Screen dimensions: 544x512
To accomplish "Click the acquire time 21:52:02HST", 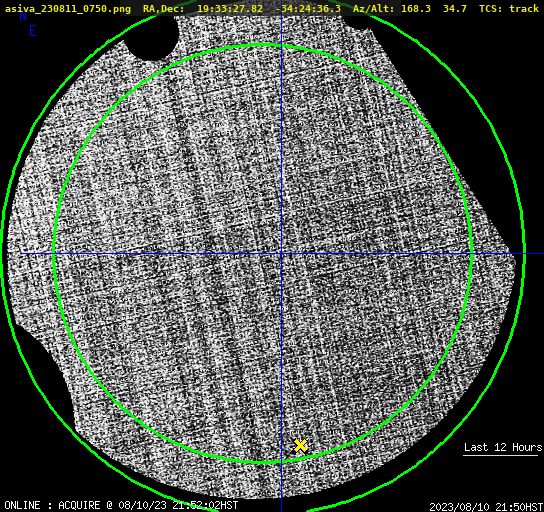I will [204, 505].
